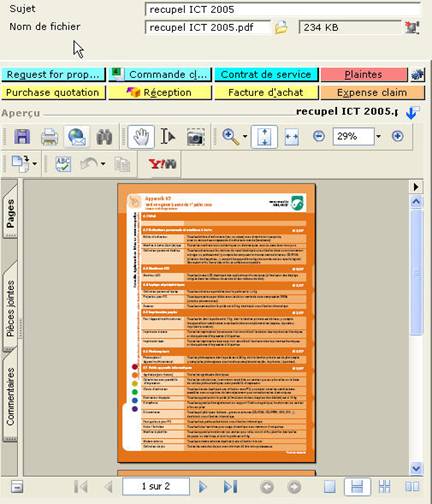Open the zoom tool dropdown arrow
The height and width of the screenshot is (504, 432).
click(245, 136)
